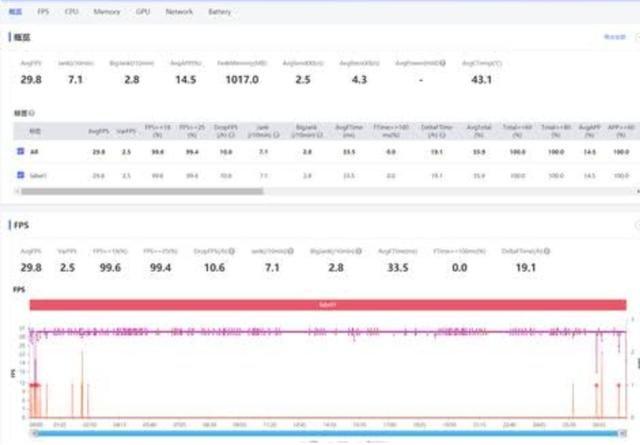640x445 pixels.
Task: Click the horizontal scrollbar under the label table
Action: (x=140, y=190)
